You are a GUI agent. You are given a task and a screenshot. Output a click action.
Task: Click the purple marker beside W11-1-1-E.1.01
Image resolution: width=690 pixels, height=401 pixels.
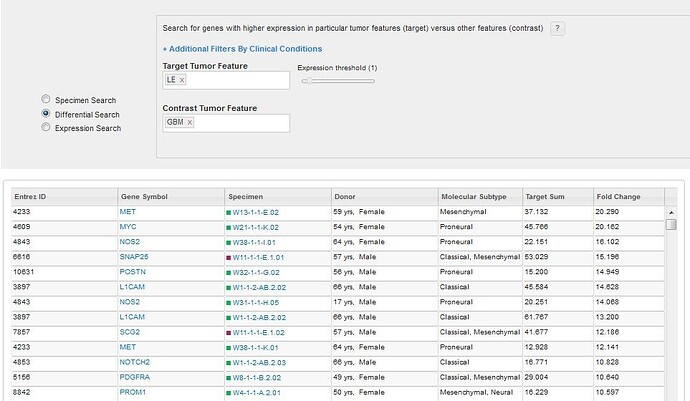(228, 258)
